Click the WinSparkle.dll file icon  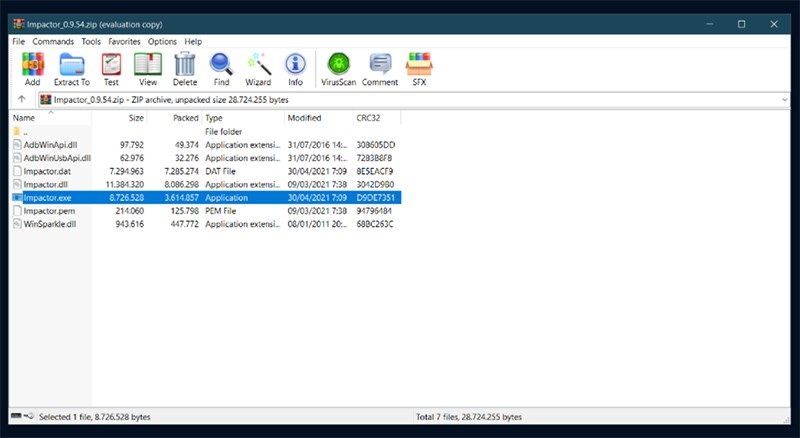pos(17,224)
